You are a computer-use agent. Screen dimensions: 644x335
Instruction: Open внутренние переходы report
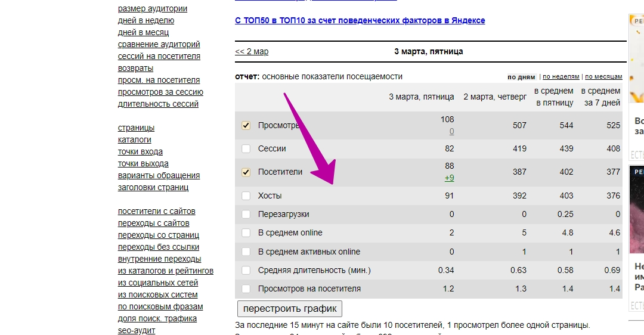(159, 259)
